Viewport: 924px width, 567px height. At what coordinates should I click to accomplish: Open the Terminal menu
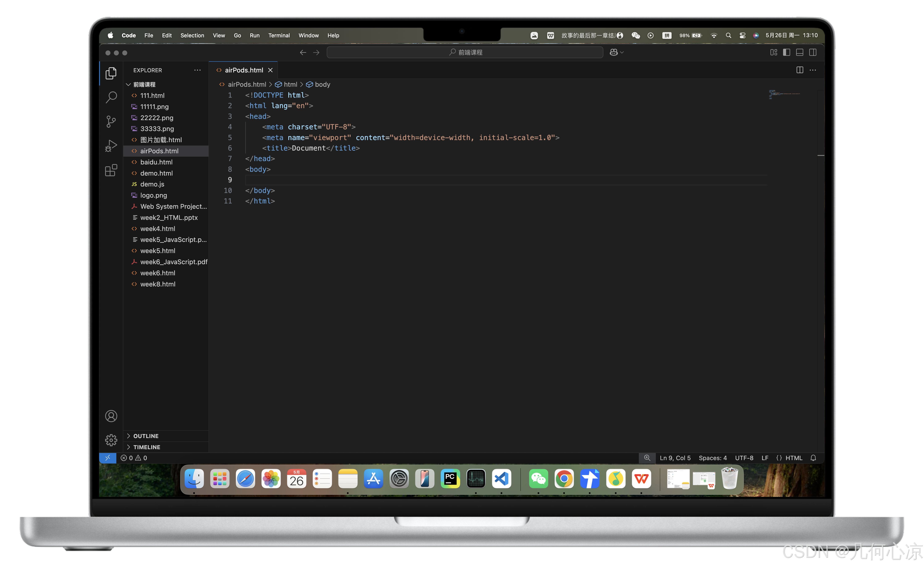point(279,35)
